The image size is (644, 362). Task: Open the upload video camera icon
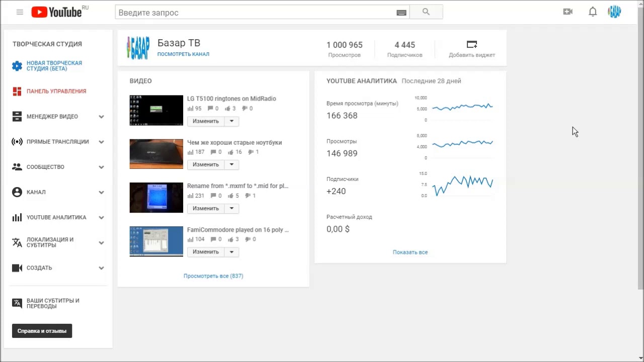568,12
